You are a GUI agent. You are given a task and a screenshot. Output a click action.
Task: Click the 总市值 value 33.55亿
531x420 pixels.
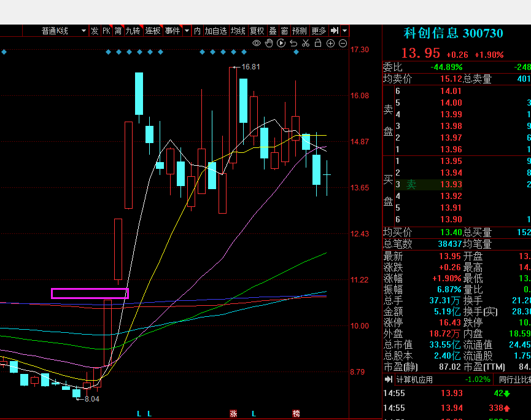click(x=444, y=345)
